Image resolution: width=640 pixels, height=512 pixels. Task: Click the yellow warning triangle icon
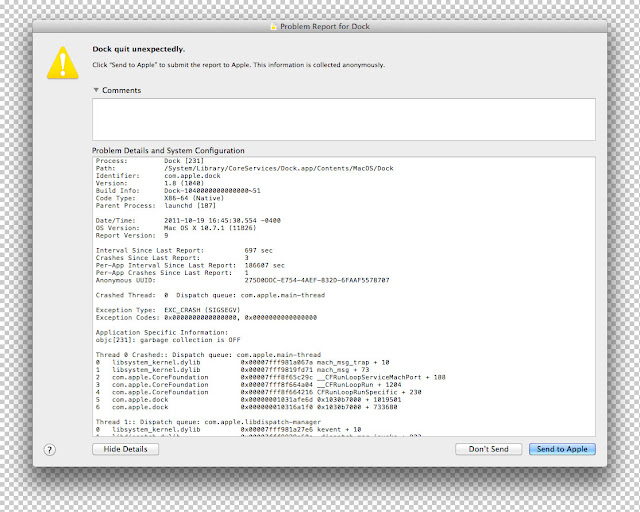coord(62,62)
